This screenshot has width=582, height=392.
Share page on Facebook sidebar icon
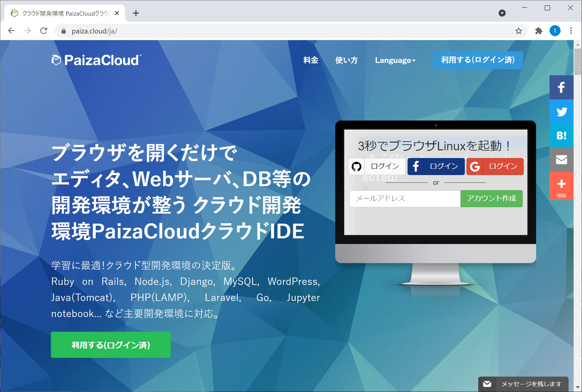[561, 87]
